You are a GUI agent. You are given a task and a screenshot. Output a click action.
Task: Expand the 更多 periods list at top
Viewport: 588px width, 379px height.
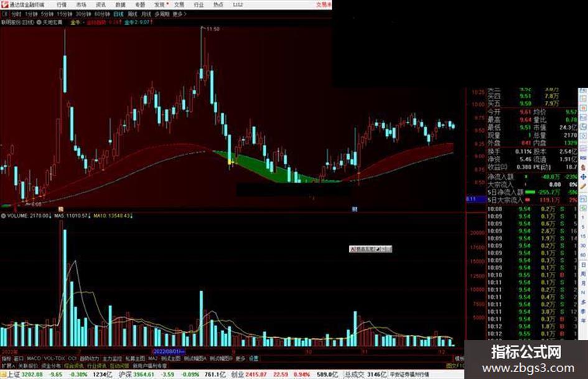[x=179, y=14]
